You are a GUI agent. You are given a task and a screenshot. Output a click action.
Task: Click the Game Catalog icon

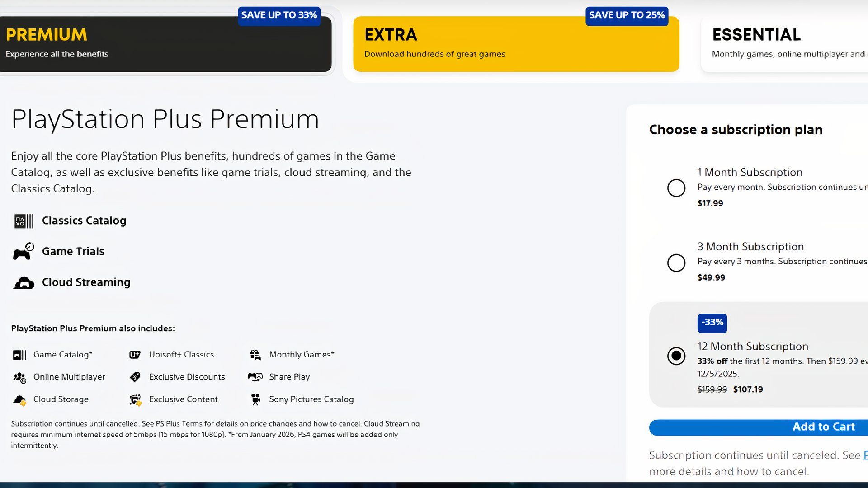click(x=19, y=355)
